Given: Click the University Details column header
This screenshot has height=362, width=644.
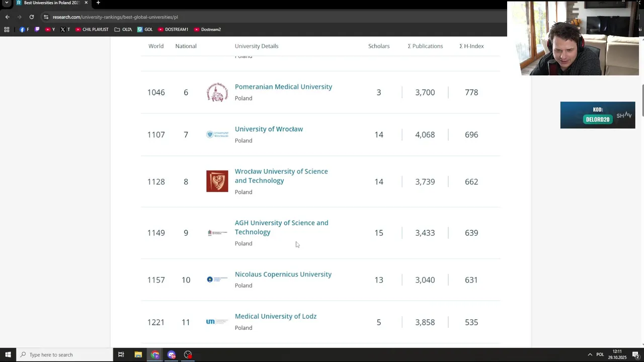Looking at the screenshot, I should (257, 46).
